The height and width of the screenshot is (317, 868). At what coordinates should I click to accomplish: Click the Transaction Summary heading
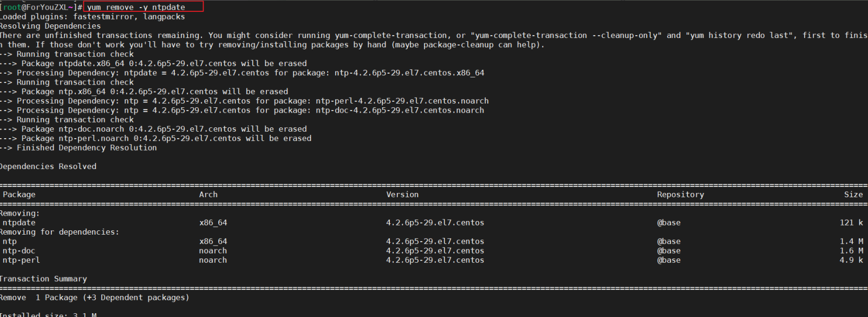coord(43,279)
